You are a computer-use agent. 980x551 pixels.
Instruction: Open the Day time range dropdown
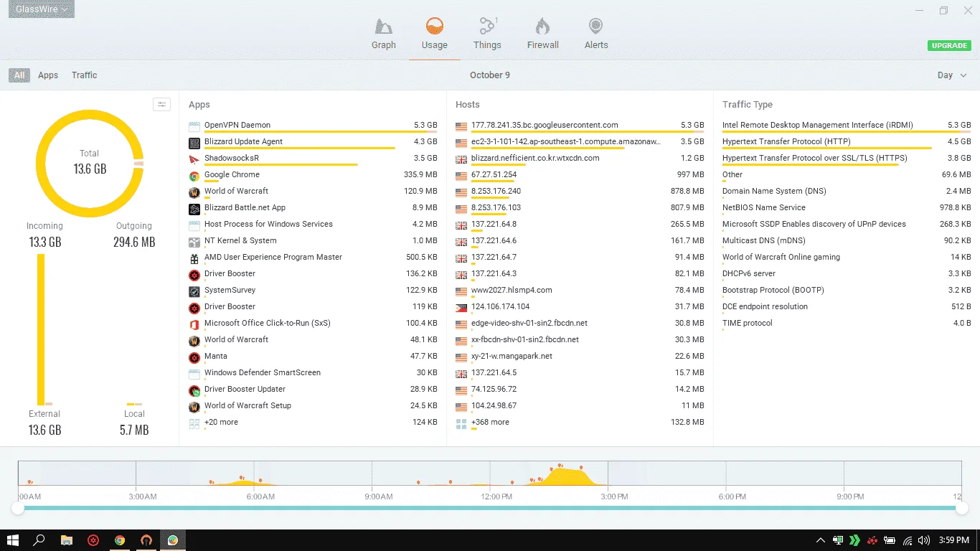(952, 75)
